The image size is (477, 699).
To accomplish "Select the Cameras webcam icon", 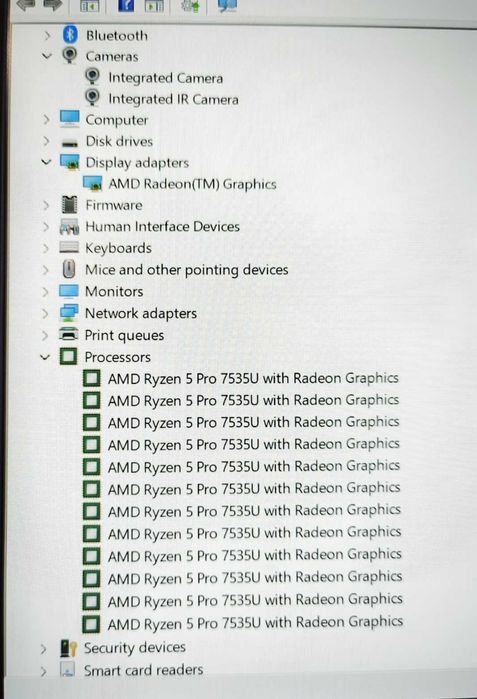I will point(70,55).
